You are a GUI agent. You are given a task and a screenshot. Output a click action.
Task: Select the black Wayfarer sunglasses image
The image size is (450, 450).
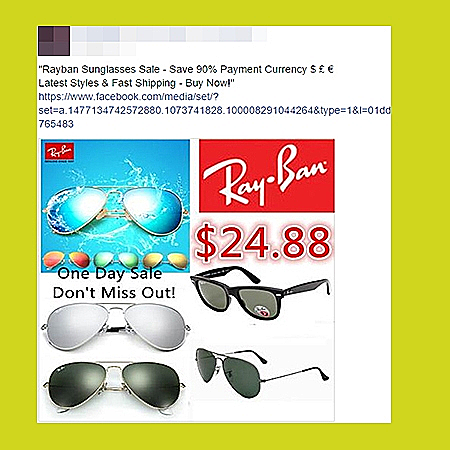coord(260,293)
